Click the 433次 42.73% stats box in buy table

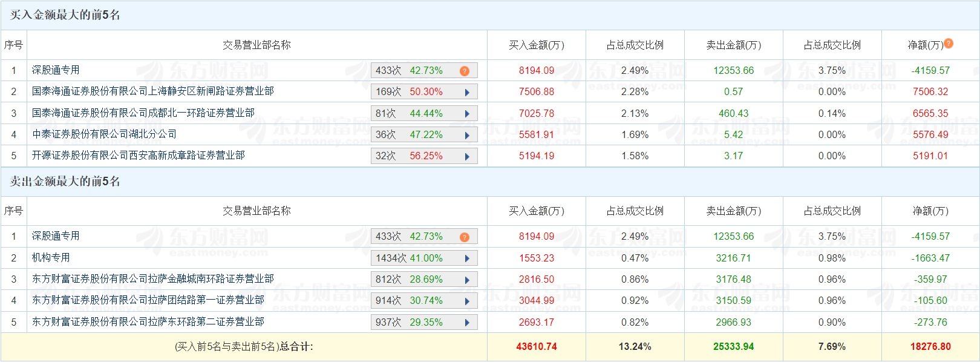[x=424, y=71]
